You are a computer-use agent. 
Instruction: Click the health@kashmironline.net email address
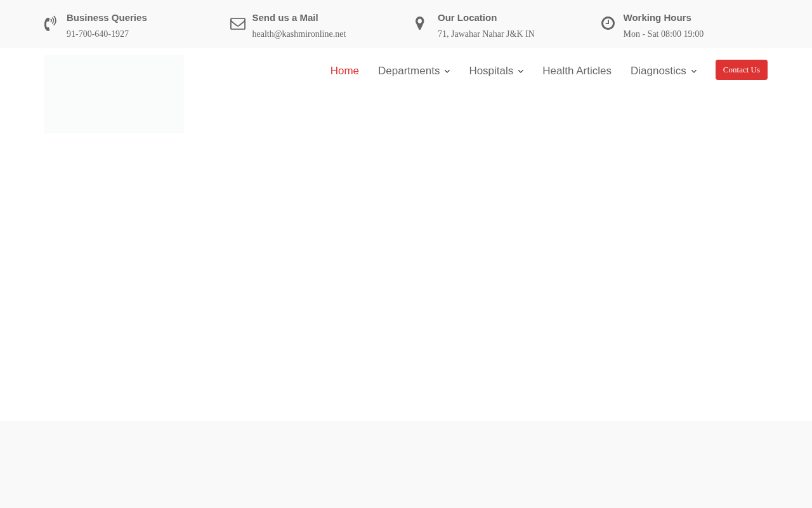point(299,34)
